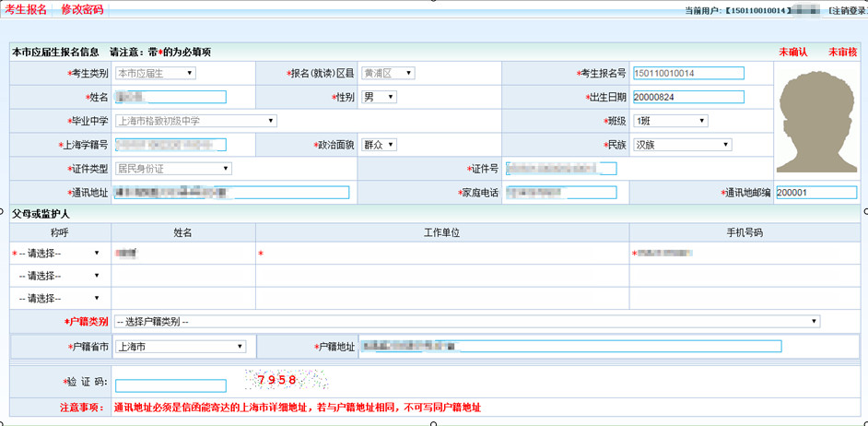868x426 pixels.
Task: Open the 性别 dropdown
Action: (379, 97)
